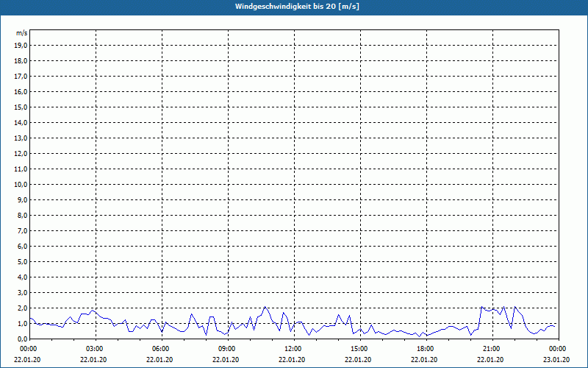Pick the 15,0 y-axis value

[x=21, y=107]
